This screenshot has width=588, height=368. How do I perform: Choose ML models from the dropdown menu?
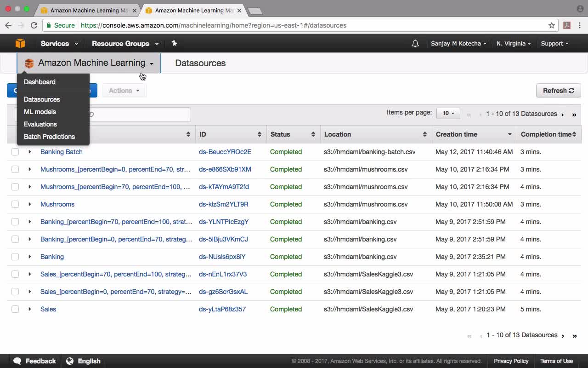pyautogui.click(x=40, y=112)
